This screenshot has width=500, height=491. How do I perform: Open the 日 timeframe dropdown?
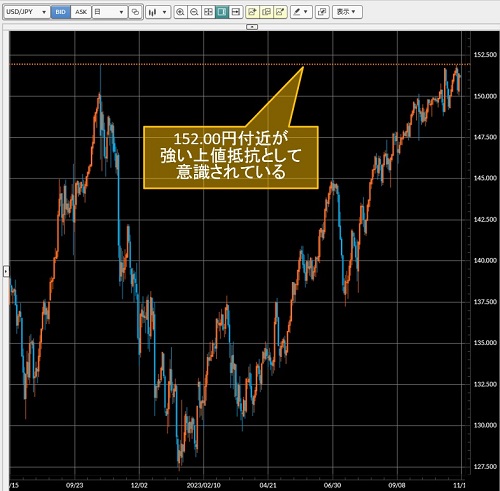click(109, 12)
